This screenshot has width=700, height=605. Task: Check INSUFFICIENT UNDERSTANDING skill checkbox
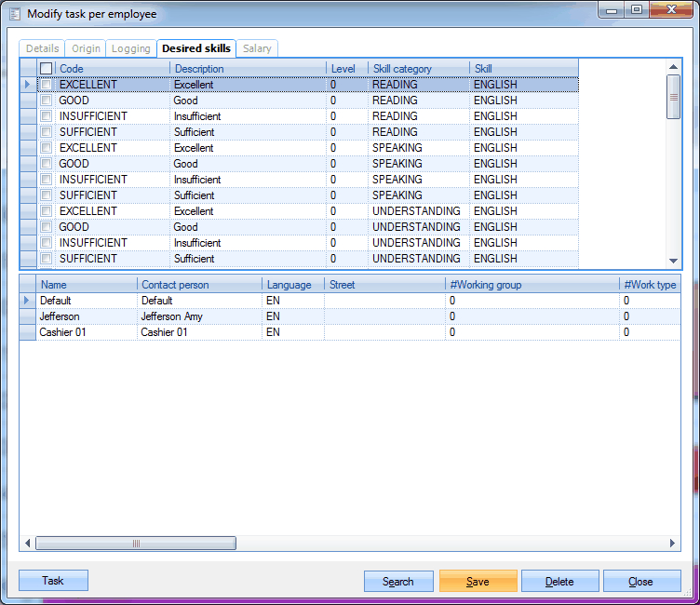(x=46, y=242)
